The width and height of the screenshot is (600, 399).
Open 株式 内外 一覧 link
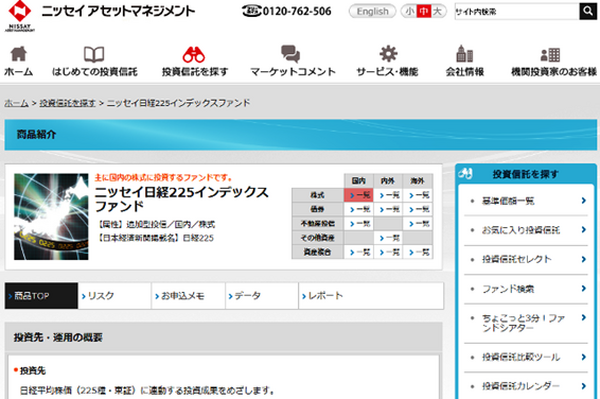click(388, 195)
